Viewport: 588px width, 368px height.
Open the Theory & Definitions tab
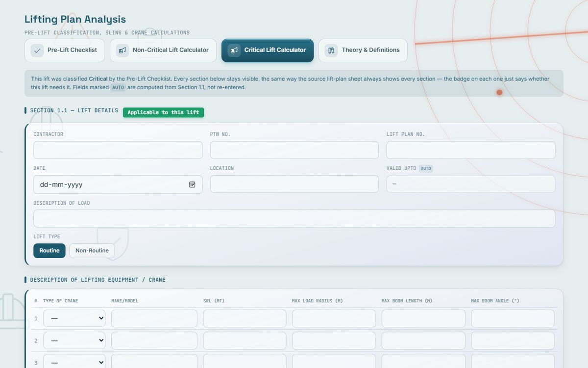pyautogui.click(x=363, y=51)
